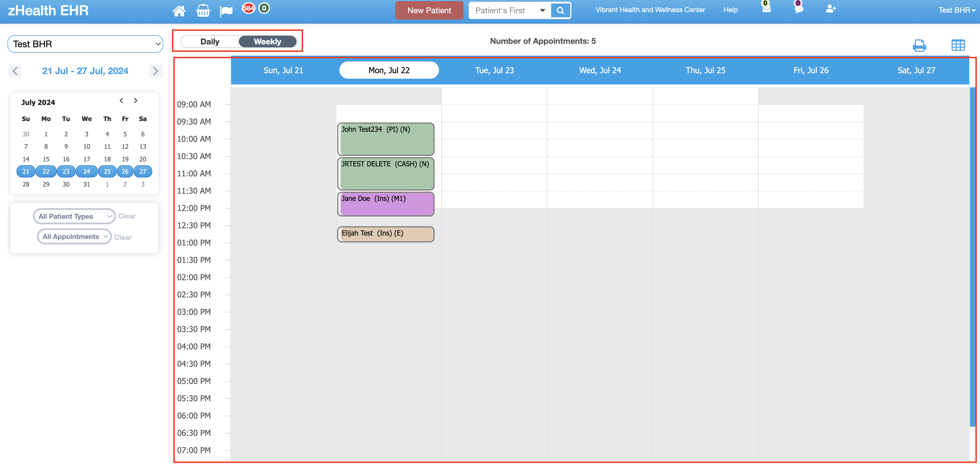Go to the home dashboard icon
The width and height of the screenshot is (980, 467).
pos(179,11)
